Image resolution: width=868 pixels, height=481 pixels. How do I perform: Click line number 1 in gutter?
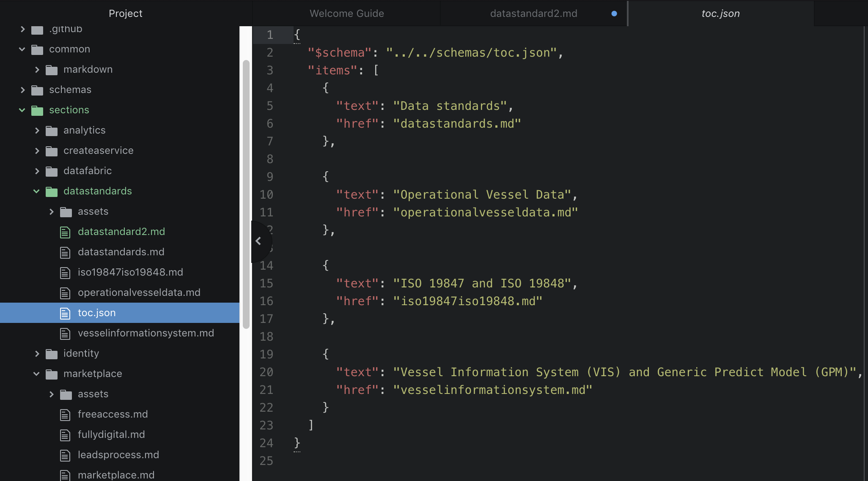coord(270,35)
